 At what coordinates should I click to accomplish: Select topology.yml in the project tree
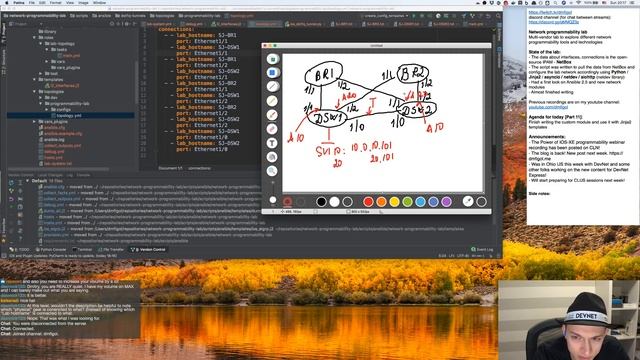click(x=69, y=116)
